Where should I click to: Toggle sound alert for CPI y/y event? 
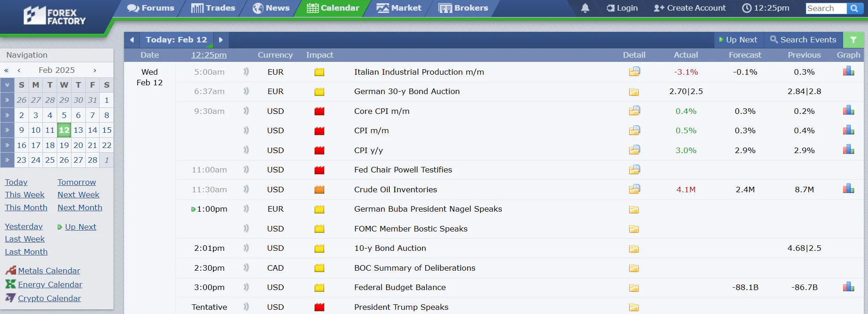[246, 150]
